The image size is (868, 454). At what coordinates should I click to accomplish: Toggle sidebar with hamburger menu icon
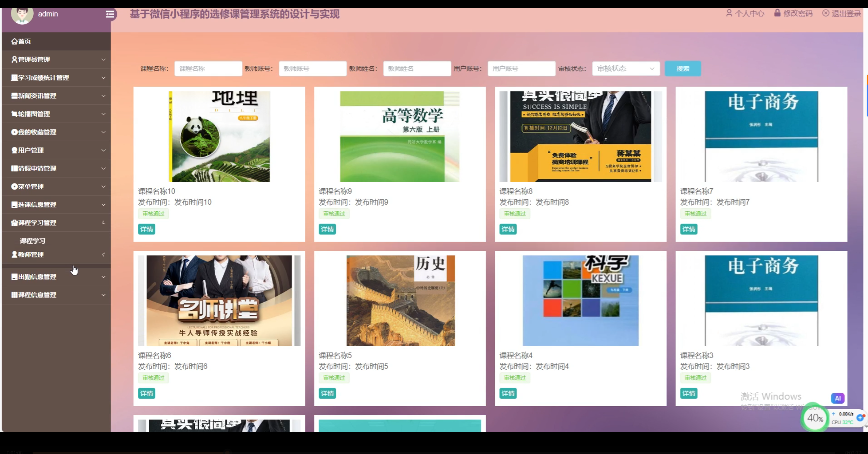(x=110, y=14)
